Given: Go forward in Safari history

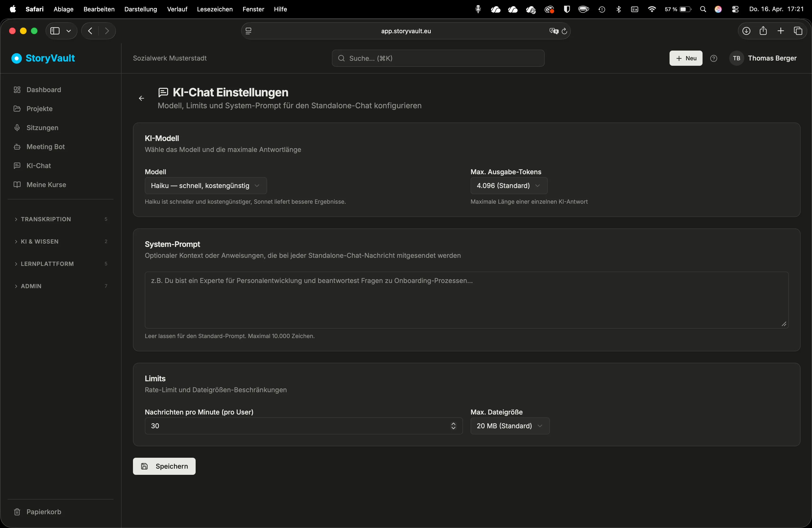Looking at the screenshot, I should (x=107, y=31).
